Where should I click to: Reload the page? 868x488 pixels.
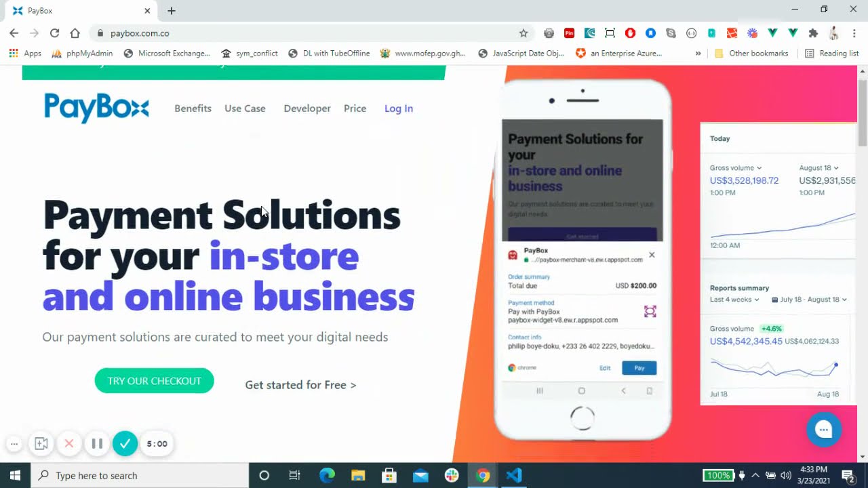click(x=54, y=33)
